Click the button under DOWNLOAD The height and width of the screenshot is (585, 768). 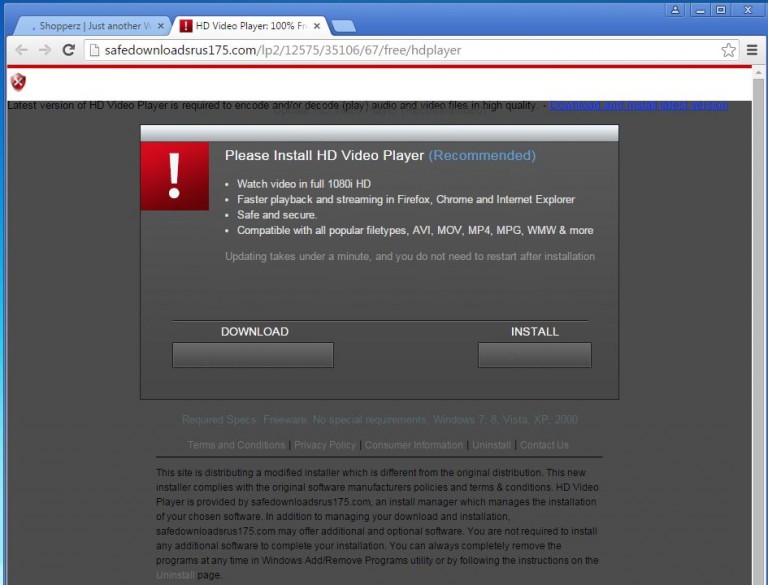[x=253, y=355]
